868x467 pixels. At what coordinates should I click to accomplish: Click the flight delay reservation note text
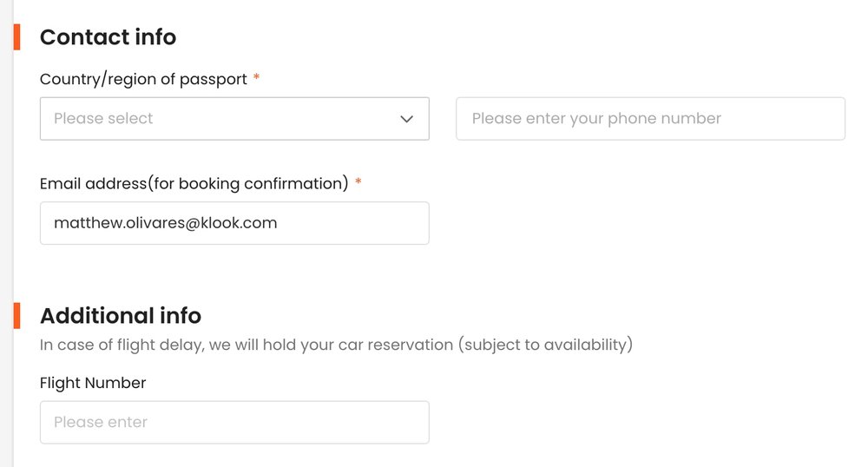(x=336, y=345)
